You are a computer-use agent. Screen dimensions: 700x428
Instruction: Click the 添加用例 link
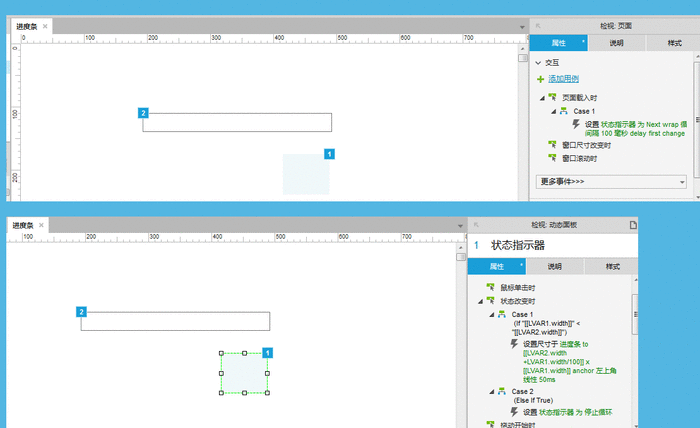(563, 79)
